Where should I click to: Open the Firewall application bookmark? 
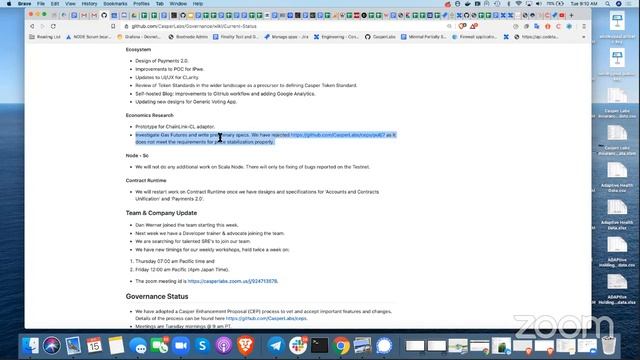coord(474,37)
